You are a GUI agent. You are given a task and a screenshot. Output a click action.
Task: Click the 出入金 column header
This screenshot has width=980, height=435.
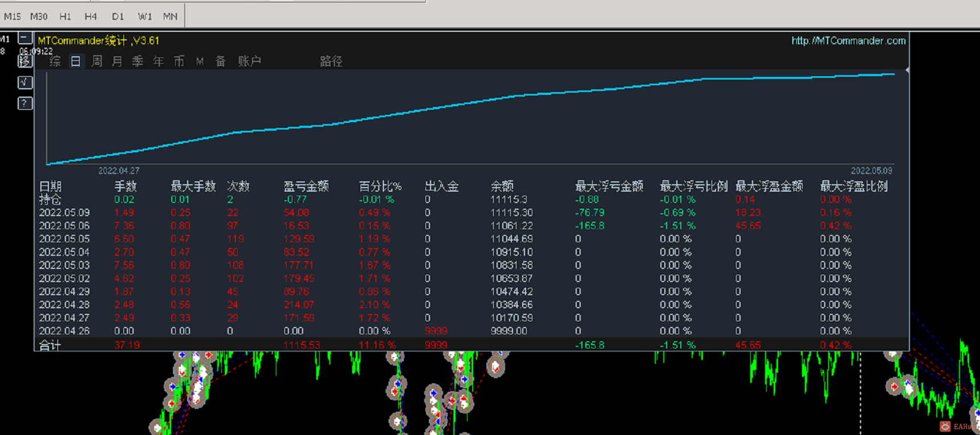point(441,187)
